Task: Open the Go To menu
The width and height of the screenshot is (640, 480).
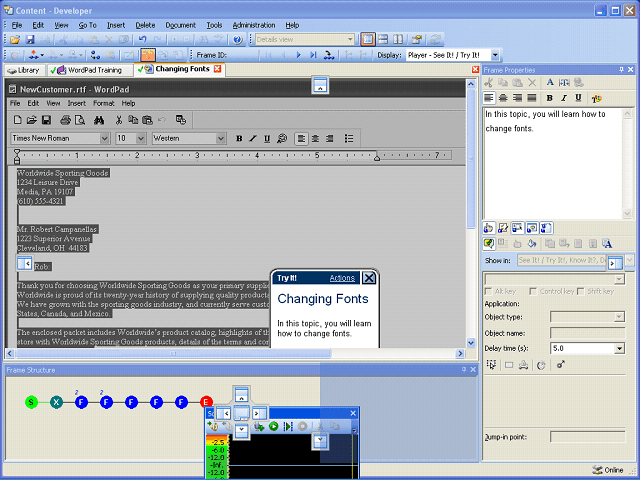Action: [x=87, y=25]
